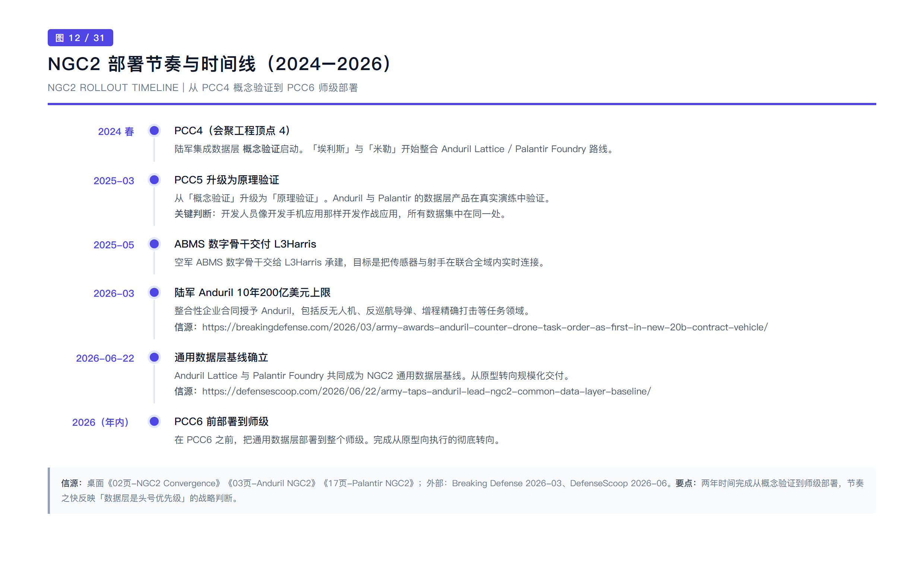Click the heading ABMS 数字骨干交付 L3Harris
Image resolution: width=924 pixels, height=566 pixels.
245,244
